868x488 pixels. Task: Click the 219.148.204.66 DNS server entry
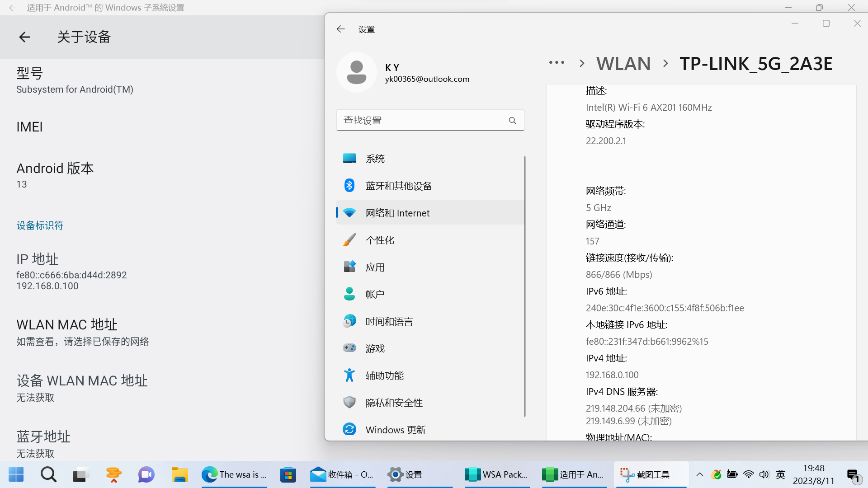634,408
